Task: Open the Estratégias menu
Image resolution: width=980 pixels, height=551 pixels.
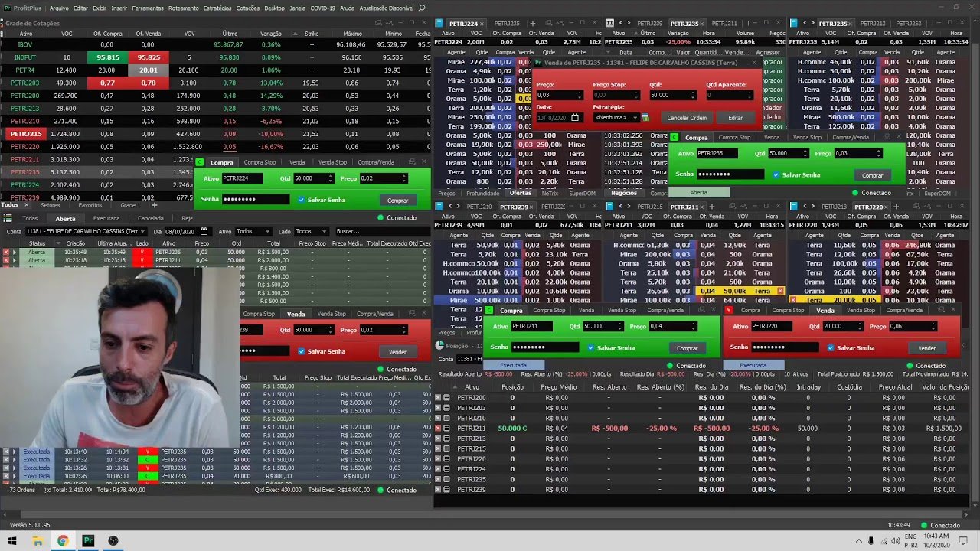Action: [217, 8]
